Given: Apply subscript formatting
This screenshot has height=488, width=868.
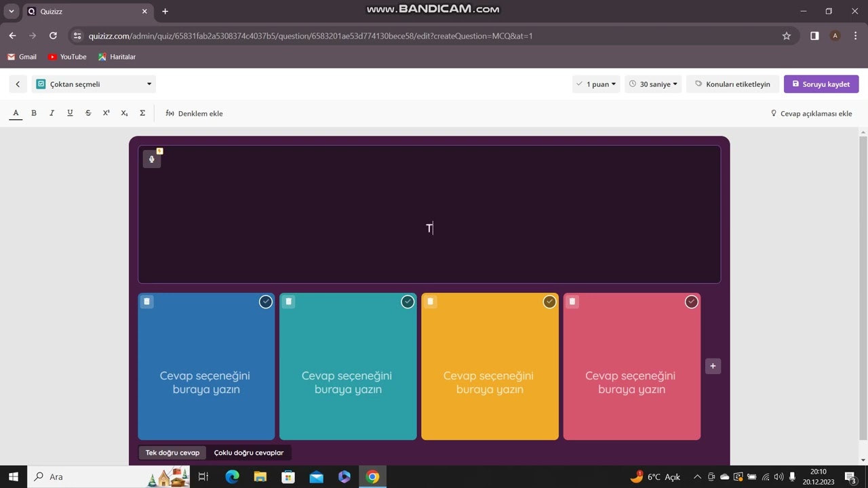Looking at the screenshot, I should (x=124, y=113).
